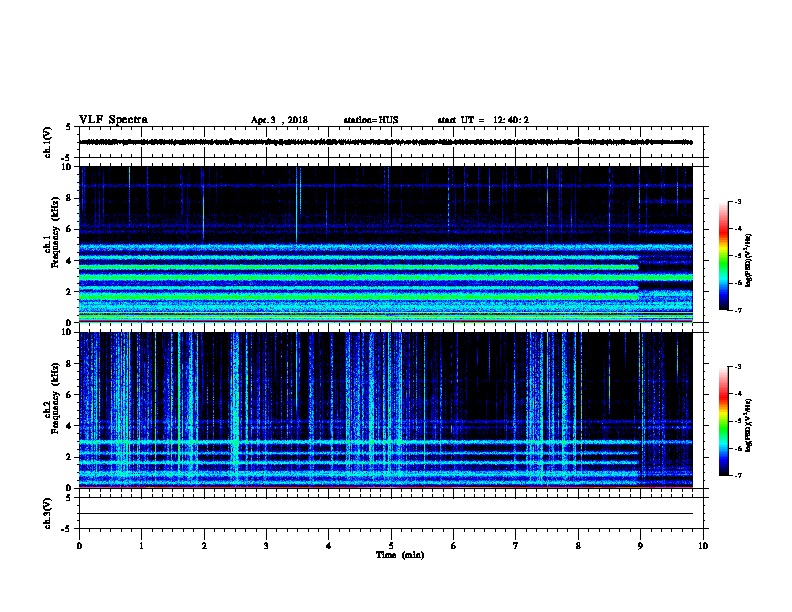Click the ch.1 spectrogram "4" kHz tick label
The height and width of the screenshot is (612, 792).
click(x=69, y=261)
